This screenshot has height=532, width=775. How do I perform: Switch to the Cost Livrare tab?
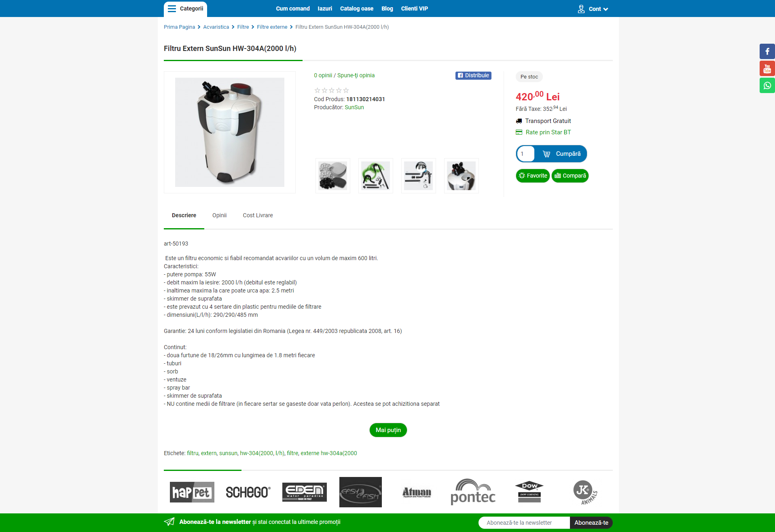[258, 215]
